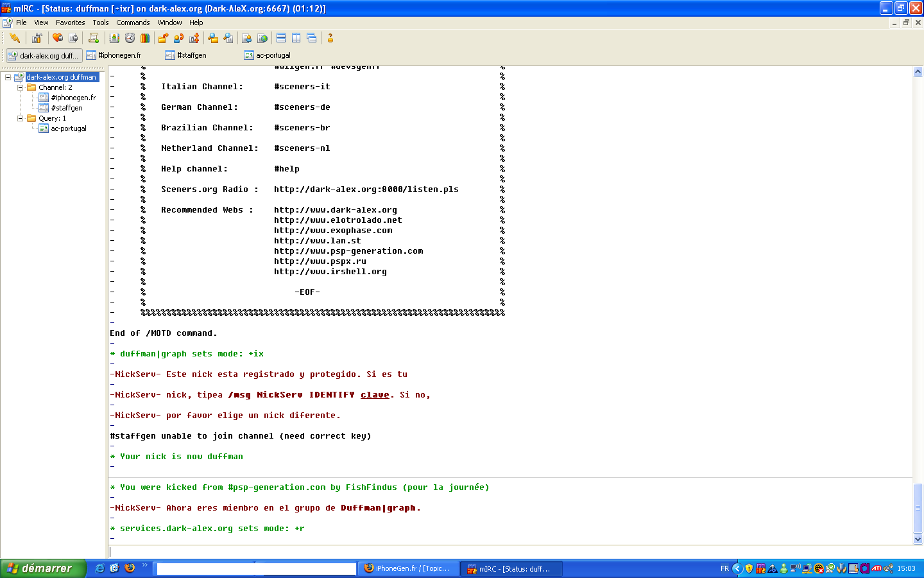
Task: Click the mIRC taskbar button
Action: (511, 568)
